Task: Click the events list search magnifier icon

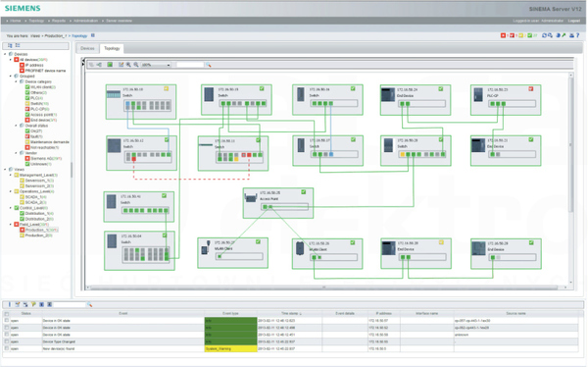Action: pos(89,304)
